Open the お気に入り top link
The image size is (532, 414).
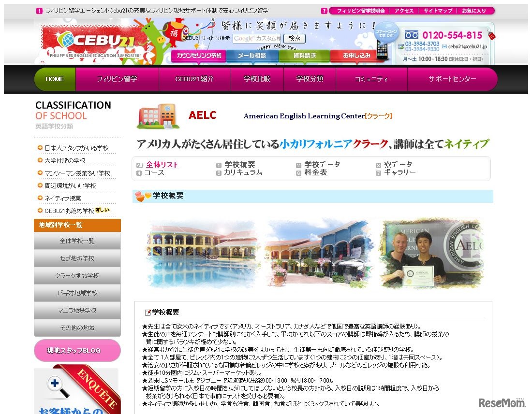point(473,11)
